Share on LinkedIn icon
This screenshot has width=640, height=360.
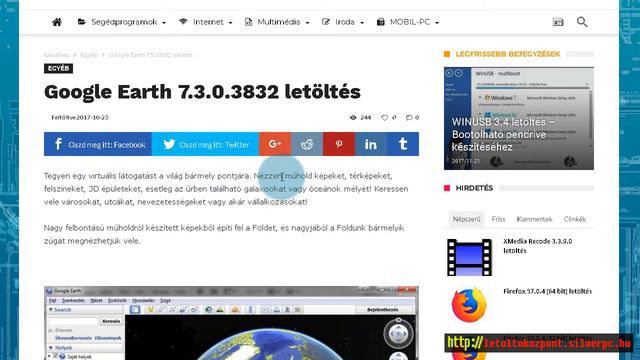371,144
